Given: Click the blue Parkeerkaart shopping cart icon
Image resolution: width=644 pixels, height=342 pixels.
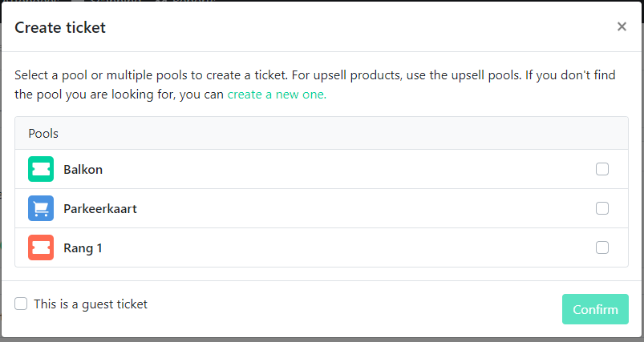Looking at the screenshot, I should click(x=41, y=208).
